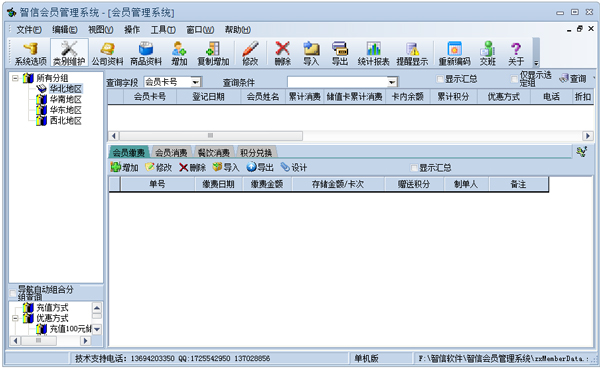The width and height of the screenshot is (600, 368).
Task: Click member grid scrollbar right arrow
Action: (x=588, y=135)
